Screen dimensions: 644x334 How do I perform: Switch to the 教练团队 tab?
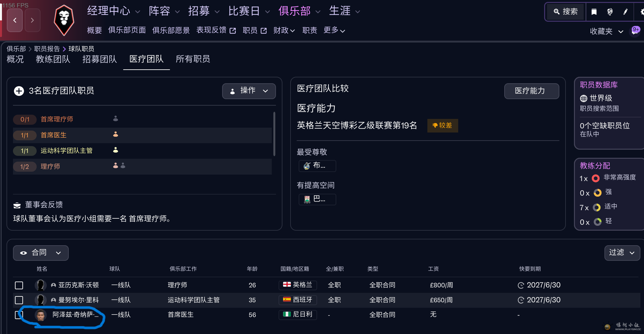[x=53, y=59]
